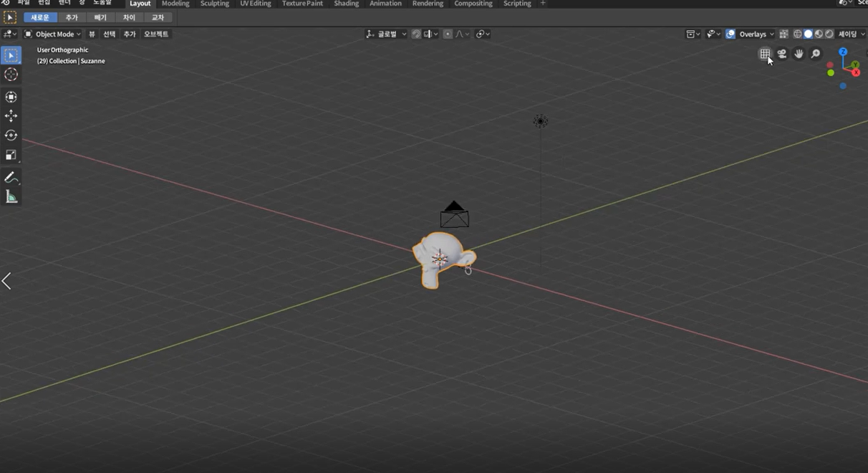Open the snap settings dropdown
The width and height of the screenshot is (868, 473).
[431, 34]
